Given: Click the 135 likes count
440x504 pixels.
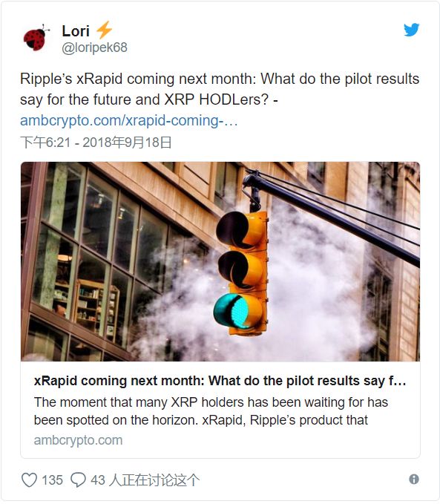Looking at the screenshot, I should [x=52, y=480].
